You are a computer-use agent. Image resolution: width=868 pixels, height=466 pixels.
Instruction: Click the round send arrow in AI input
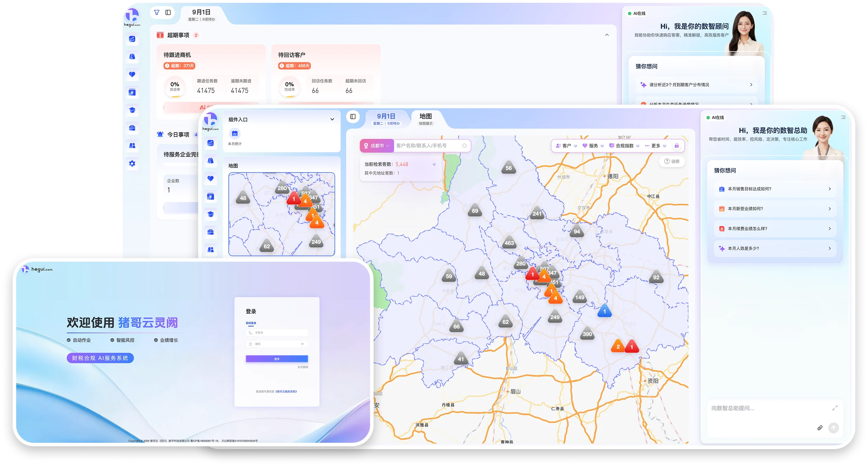point(834,428)
